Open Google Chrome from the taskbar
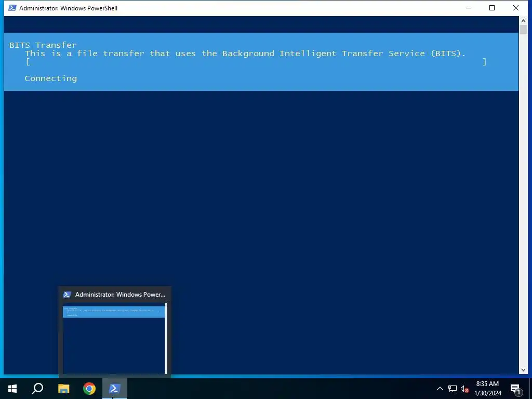 click(x=89, y=389)
